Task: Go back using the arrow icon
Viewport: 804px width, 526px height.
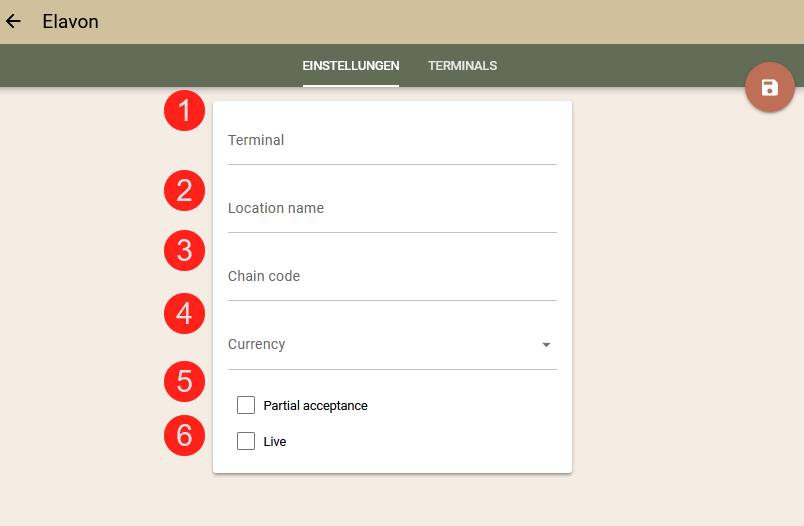Action: 13,22
